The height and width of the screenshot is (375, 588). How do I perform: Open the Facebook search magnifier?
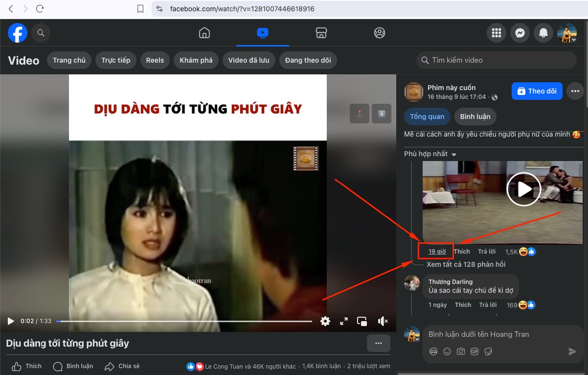[41, 33]
